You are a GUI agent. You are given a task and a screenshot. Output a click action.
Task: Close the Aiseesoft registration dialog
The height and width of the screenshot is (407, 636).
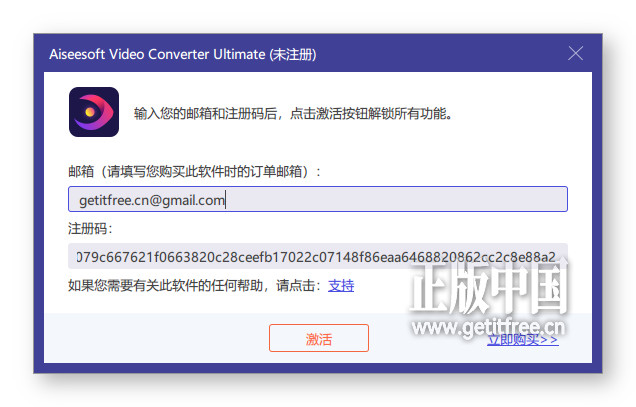tap(575, 53)
